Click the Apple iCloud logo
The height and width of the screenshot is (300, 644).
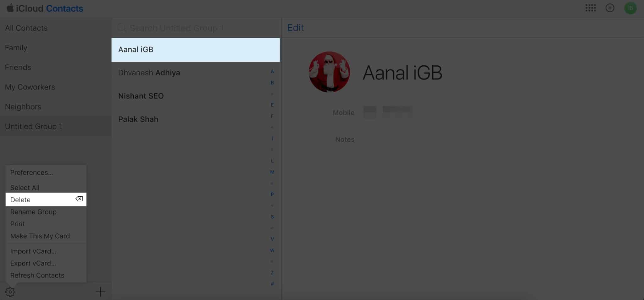click(10, 8)
